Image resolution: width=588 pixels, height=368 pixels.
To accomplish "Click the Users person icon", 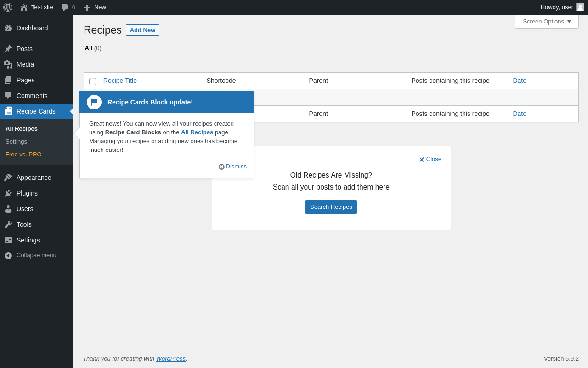I will click(x=8, y=209).
